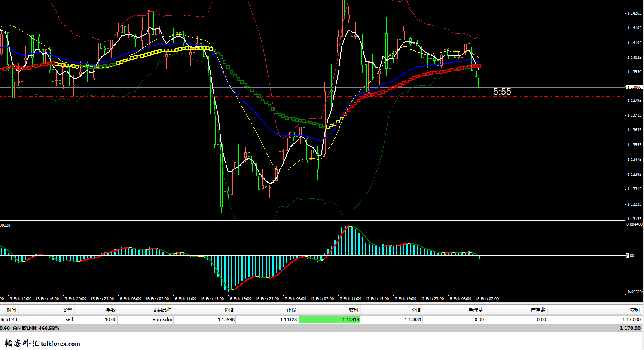644x350 pixels.
Task: Click the 1.14265 price scale label
Action: 634,13
